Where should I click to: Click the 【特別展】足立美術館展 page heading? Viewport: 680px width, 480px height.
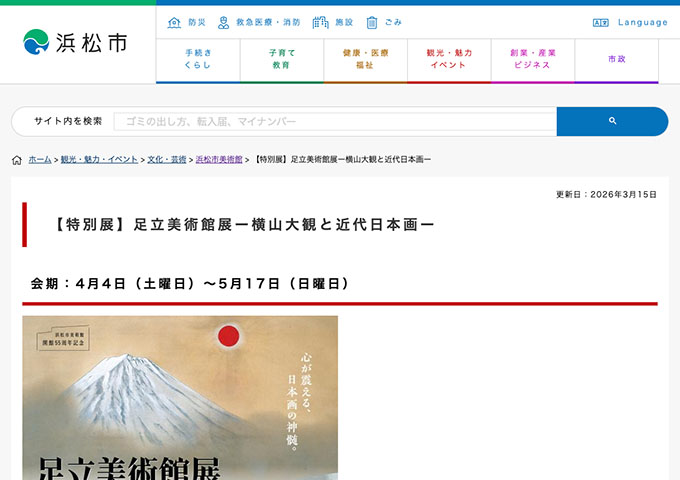[x=244, y=225]
